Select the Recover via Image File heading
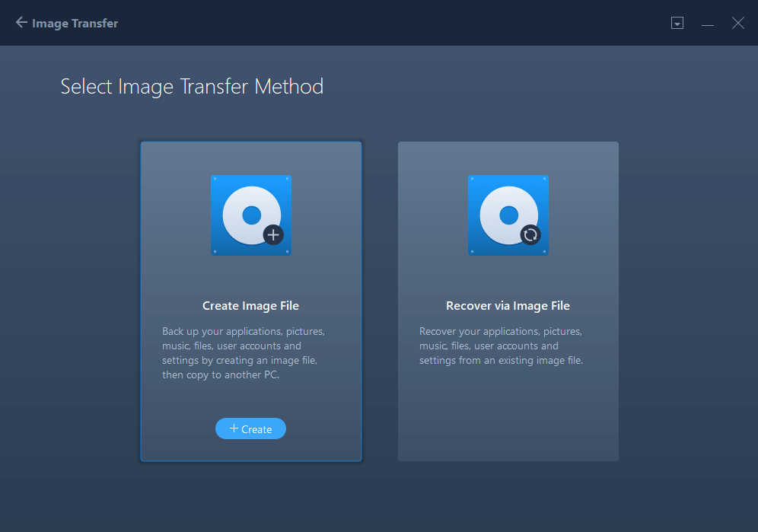Viewport: 758px width, 532px height. click(508, 306)
